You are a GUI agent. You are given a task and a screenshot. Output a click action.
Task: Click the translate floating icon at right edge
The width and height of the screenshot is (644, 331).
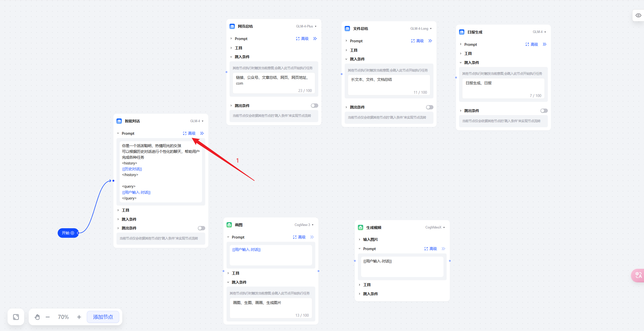pyautogui.click(x=638, y=275)
